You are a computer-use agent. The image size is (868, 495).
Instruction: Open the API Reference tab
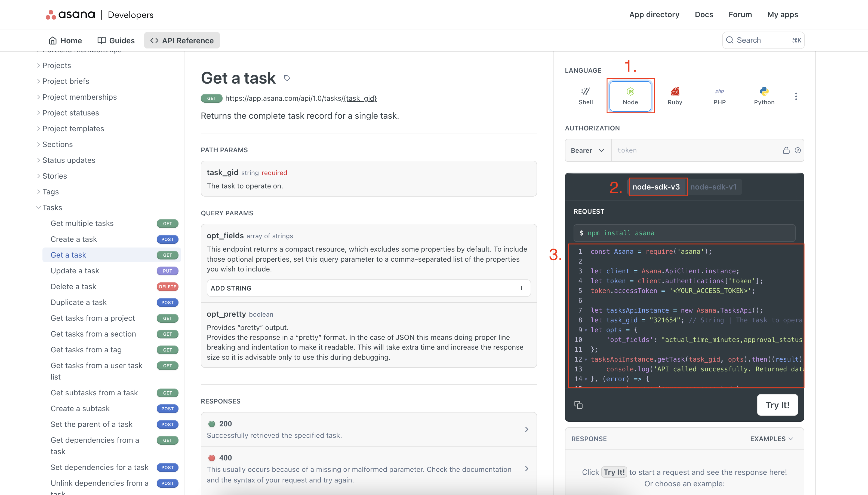[x=182, y=41]
